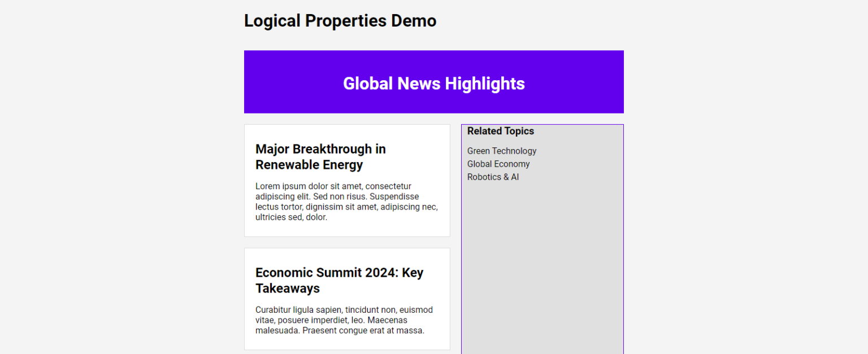Click "lectus tortor, dignissim" line in first article
The image size is (868, 354).
click(346, 207)
